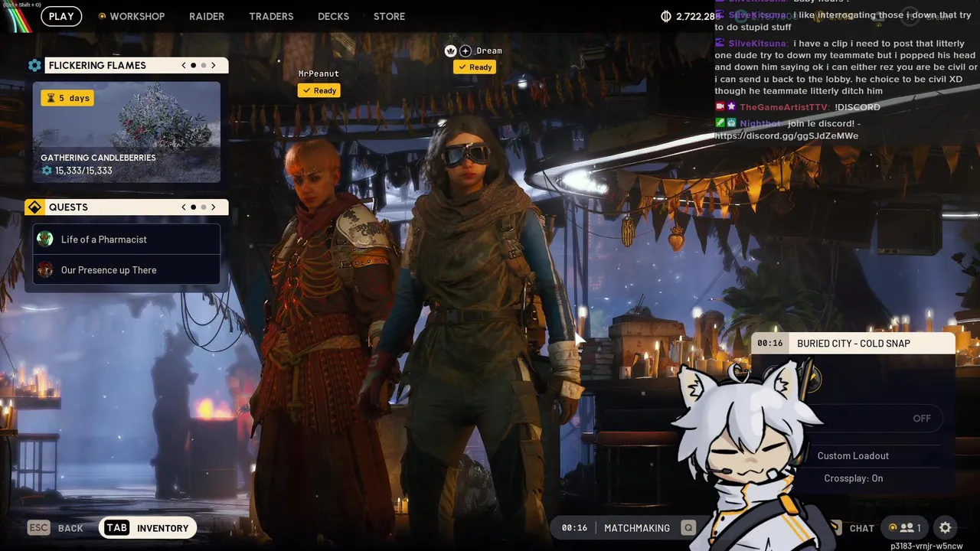Select the first page dot in Flickering Flames
Screen dimensions: 980x551
point(193,65)
